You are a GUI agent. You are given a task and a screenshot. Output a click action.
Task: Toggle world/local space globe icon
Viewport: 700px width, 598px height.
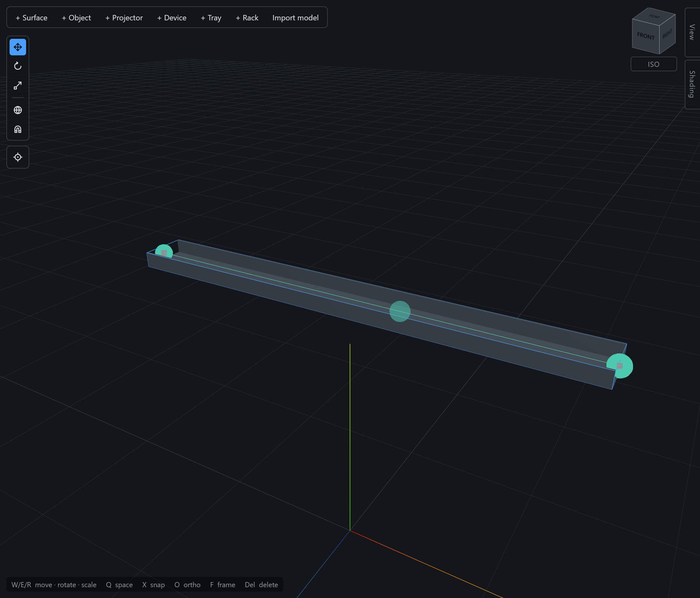click(18, 110)
